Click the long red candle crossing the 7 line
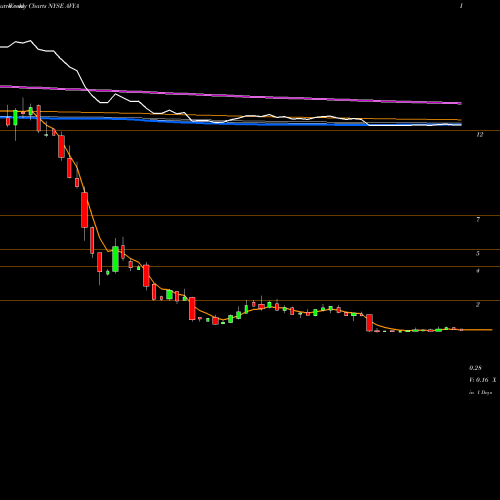The width and height of the screenshot is (500, 500). pyautogui.click(x=85, y=210)
